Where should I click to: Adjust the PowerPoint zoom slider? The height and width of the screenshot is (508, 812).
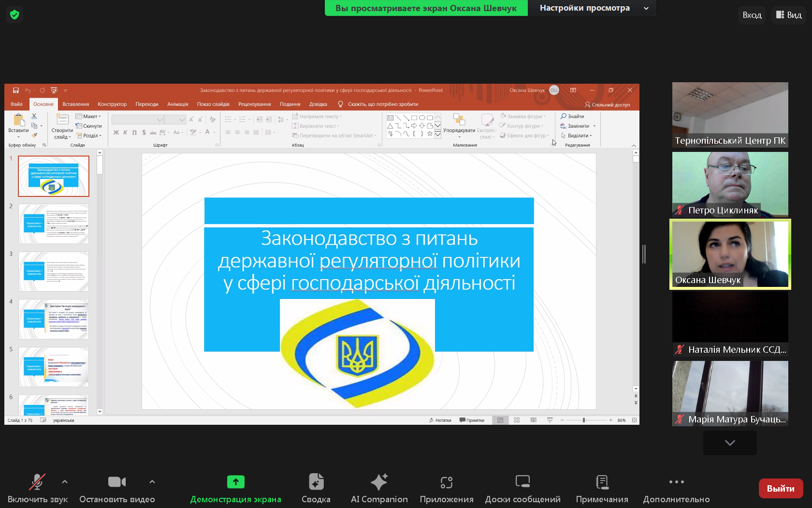tap(584, 420)
